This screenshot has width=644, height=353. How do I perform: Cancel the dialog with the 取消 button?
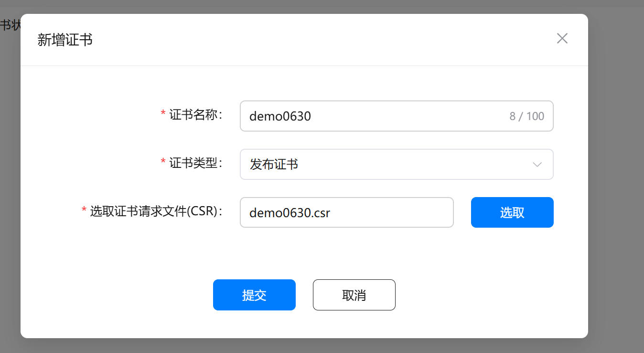pos(354,295)
